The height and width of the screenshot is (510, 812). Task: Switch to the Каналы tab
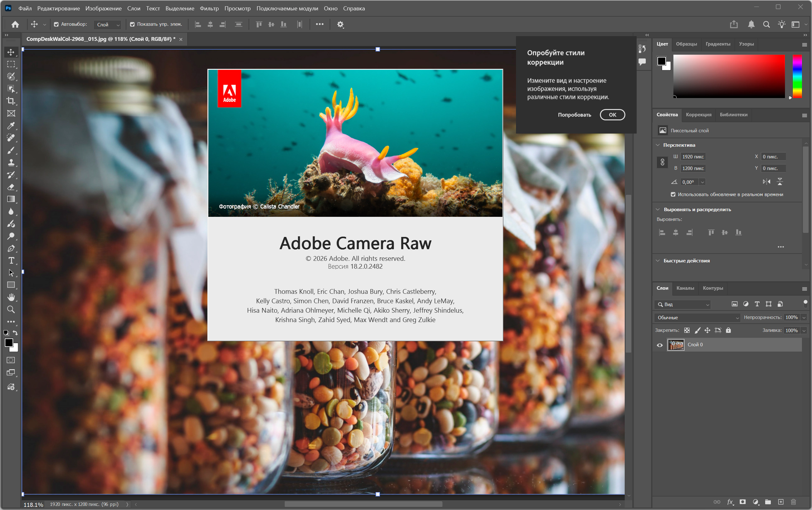[x=685, y=288]
